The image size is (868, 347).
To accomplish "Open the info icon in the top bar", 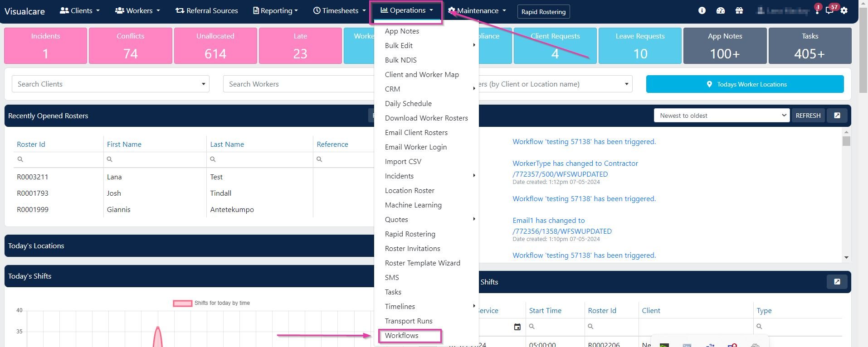I will [x=702, y=10].
